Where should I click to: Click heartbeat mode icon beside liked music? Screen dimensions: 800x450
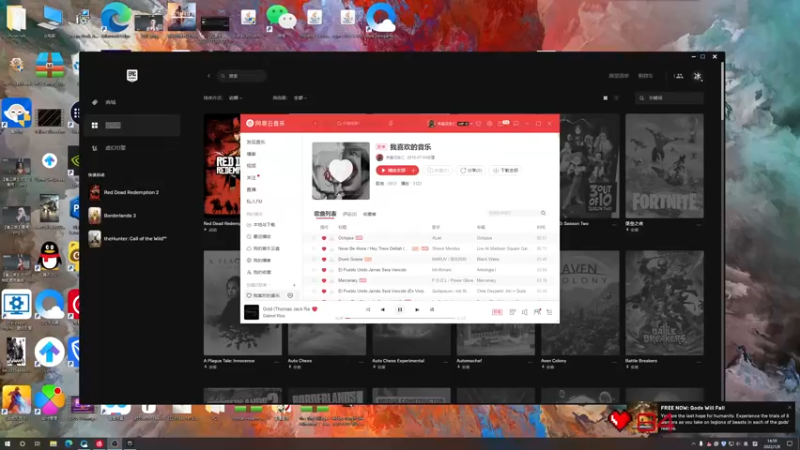290,295
